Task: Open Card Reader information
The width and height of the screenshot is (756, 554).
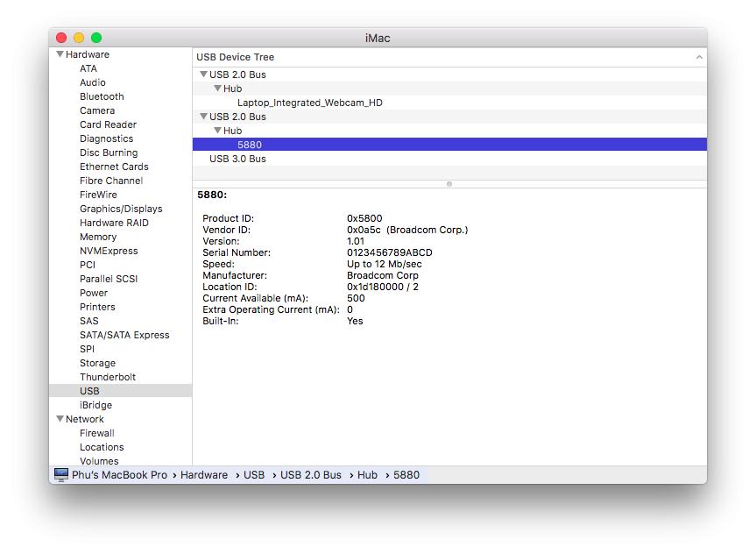Action: 108,124
